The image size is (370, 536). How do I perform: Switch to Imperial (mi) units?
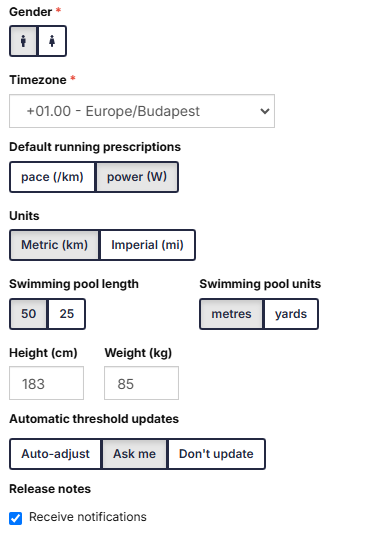147,245
